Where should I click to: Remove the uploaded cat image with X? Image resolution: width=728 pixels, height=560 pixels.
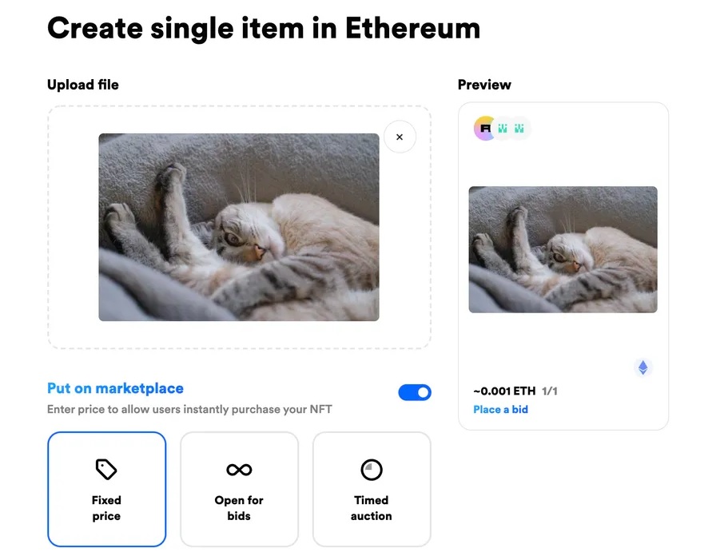pyautogui.click(x=400, y=137)
